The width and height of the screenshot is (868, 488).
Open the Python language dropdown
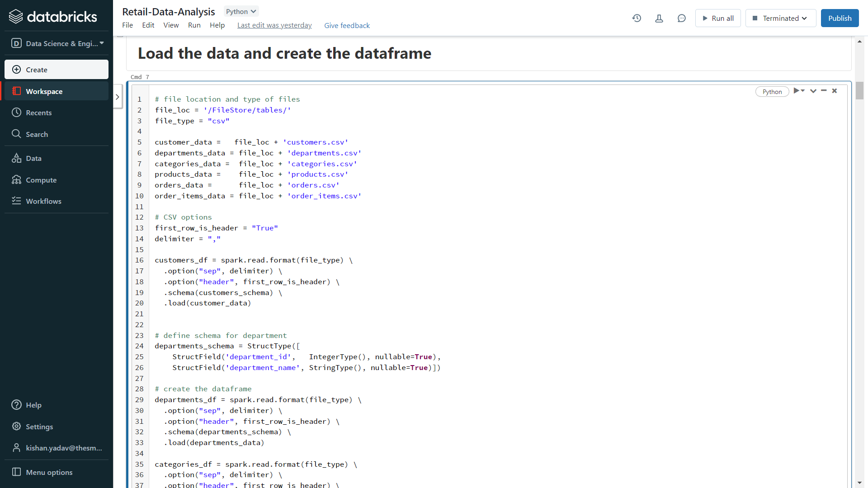click(x=241, y=11)
